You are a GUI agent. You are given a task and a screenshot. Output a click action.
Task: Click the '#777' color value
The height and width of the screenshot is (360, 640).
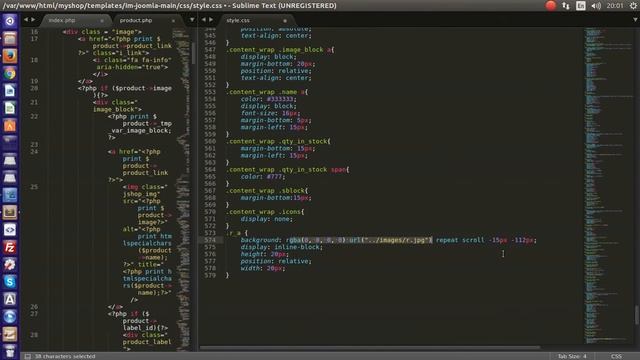274,177
